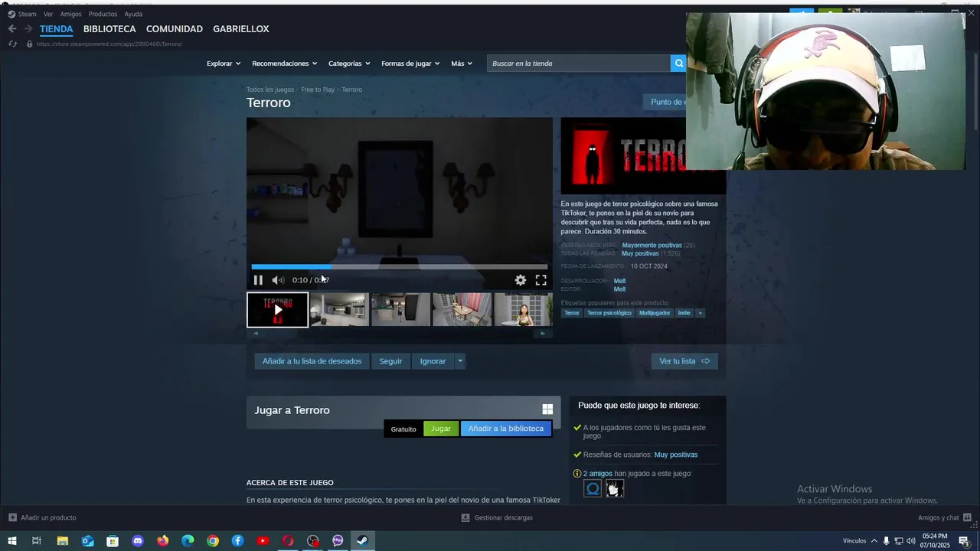Open Amigos y chat panel
Viewport: 980px width, 551px height.
(945, 517)
